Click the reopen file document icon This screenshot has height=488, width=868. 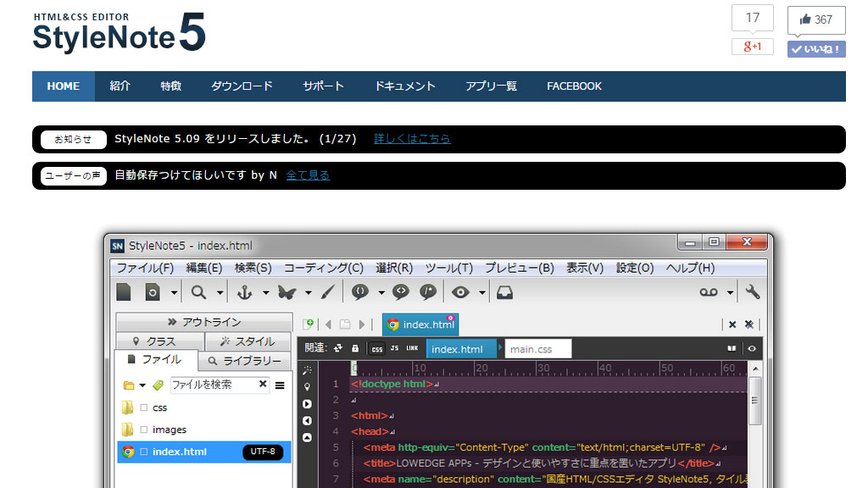[x=153, y=292]
